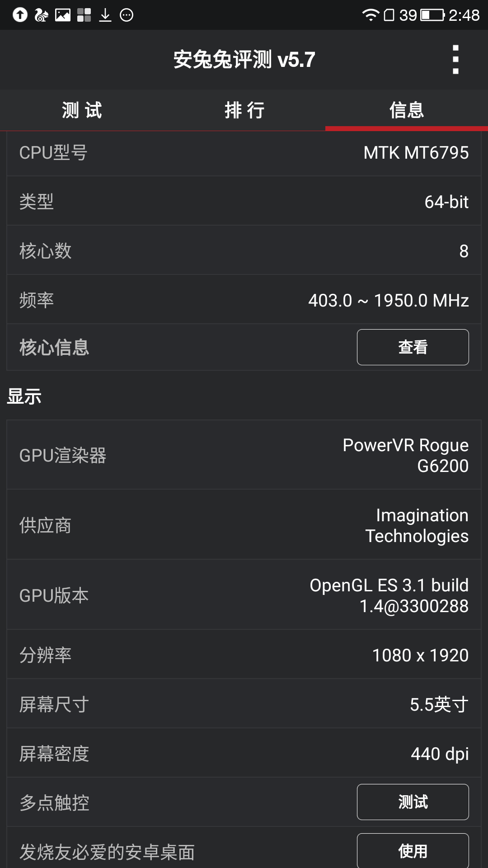The height and width of the screenshot is (868, 488).
Task: Open the three-dot overflow menu
Action: 455,59
